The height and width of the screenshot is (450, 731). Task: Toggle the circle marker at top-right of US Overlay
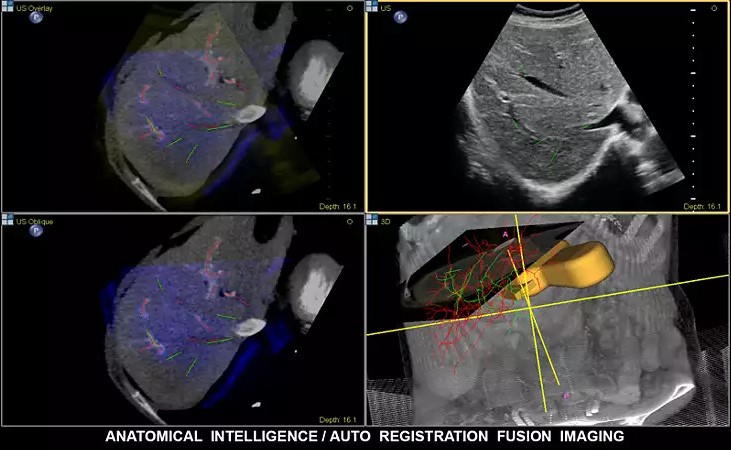pos(349,7)
